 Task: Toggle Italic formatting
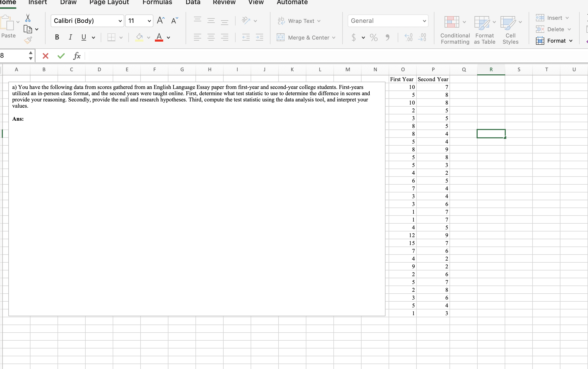tap(70, 37)
